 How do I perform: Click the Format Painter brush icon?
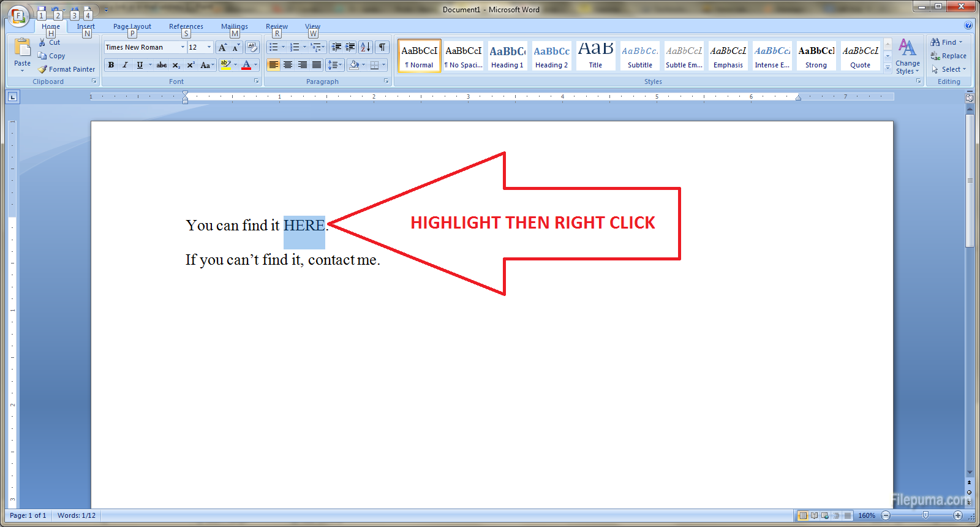[x=42, y=69]
